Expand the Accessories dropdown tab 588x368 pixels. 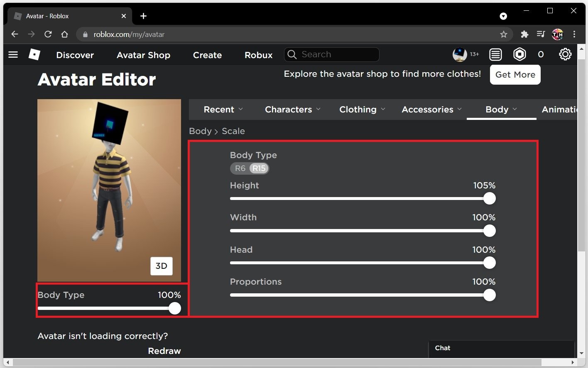(431, 110)
